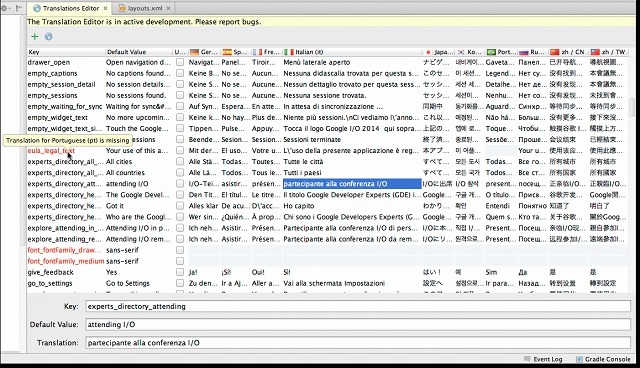
Task: Close the layouts.xml tab
Action: click(168, 8)
